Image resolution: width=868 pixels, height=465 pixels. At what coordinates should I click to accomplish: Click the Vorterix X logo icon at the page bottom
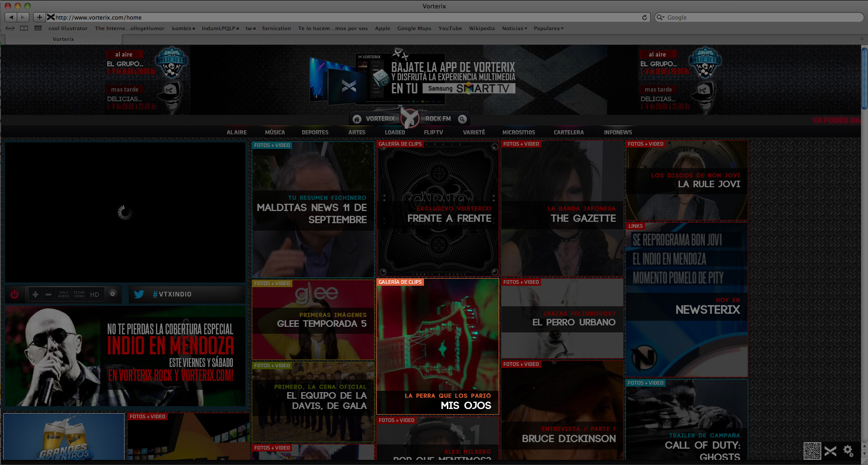pos(831,451)
